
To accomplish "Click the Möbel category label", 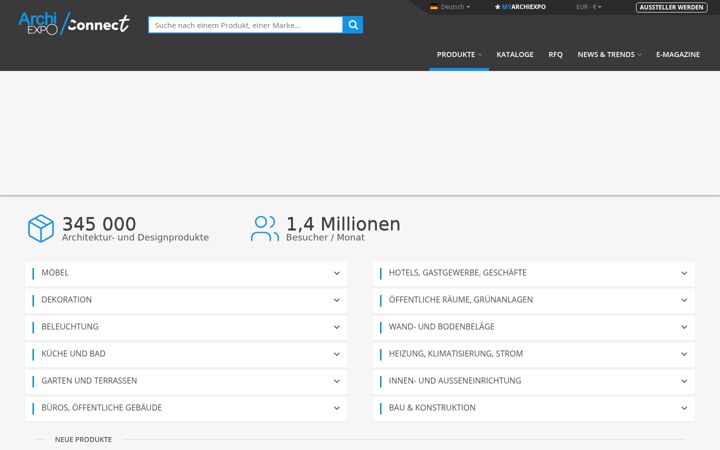I will pos(55,273).
